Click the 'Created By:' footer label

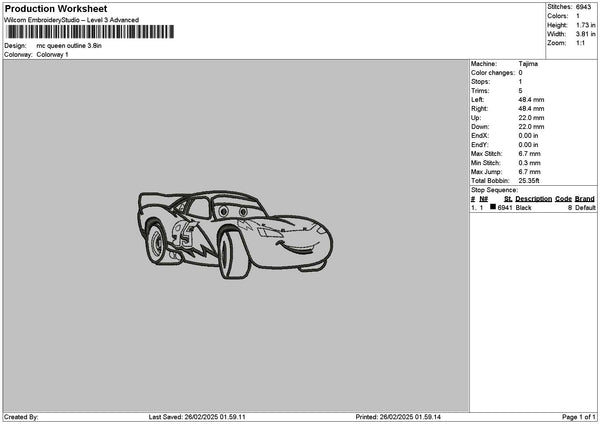pos(21,417)
